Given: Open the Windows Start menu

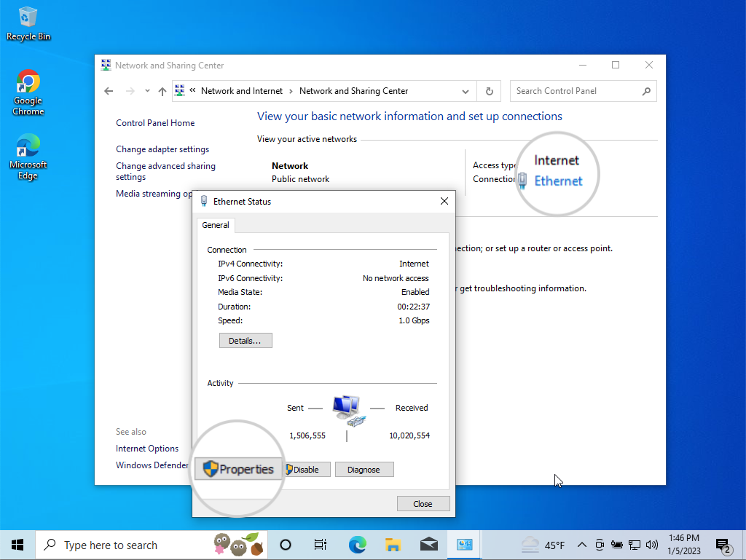Looking at the screenshot, I should click(x=17, y=545).
